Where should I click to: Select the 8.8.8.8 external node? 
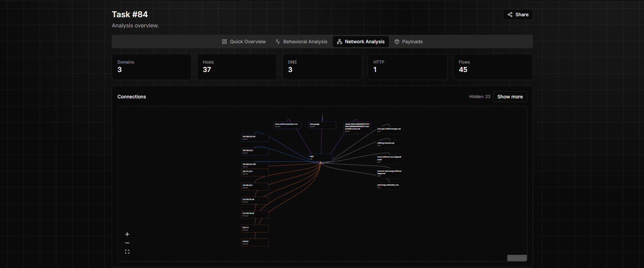coord(255,242)
